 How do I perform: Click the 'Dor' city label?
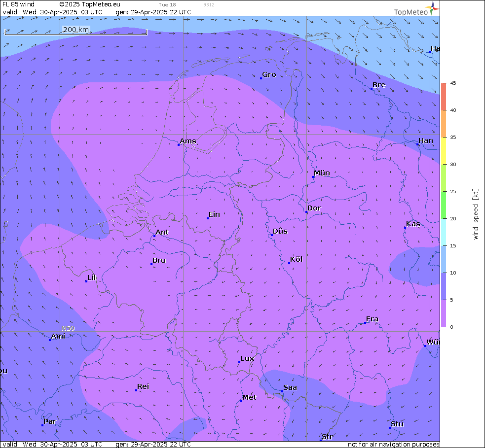(x=314, y=208)
